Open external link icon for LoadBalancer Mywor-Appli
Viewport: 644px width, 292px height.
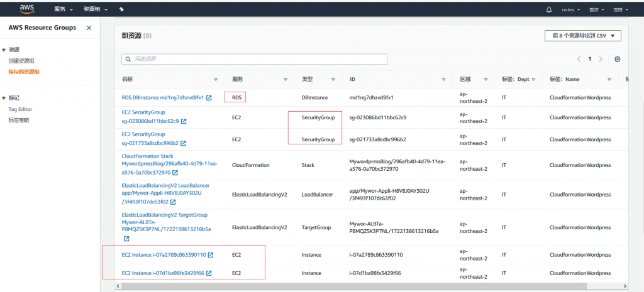(x=173, y=202)
